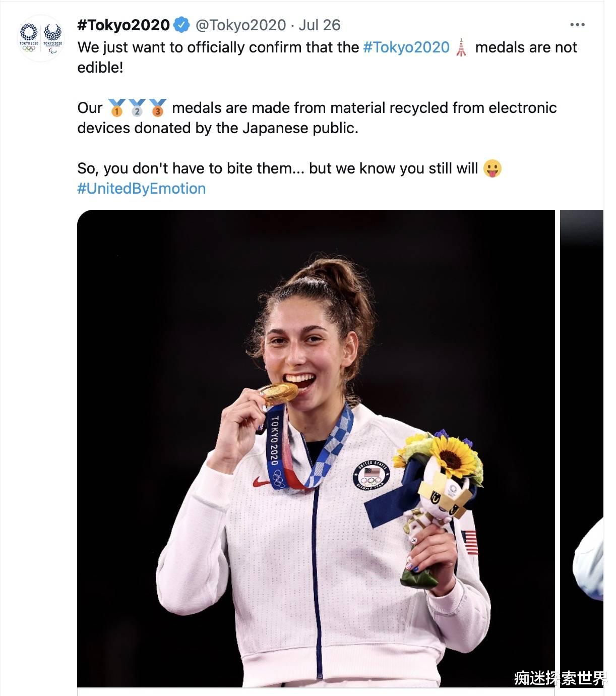Click the Chinese watermark text at bottom right

[561, 678]
